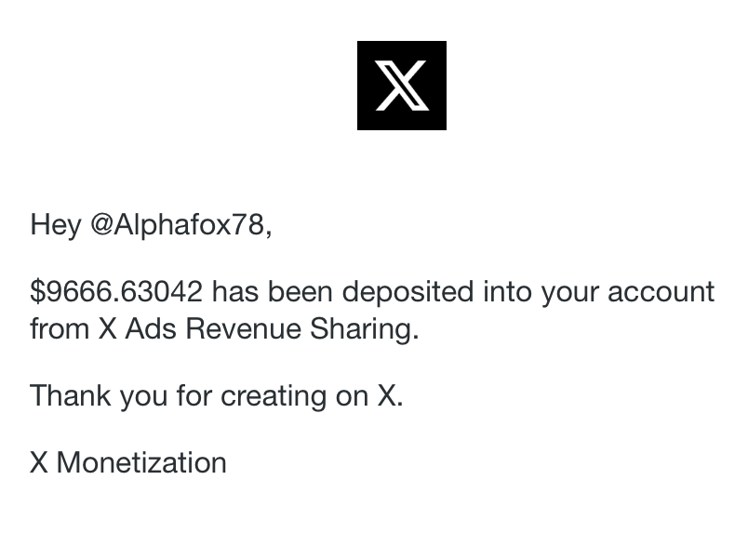Image resolution: width=748 pixels, height=560 pixels.
Task: Click the word "creating" in the thank-you line
Action: tap(274, 396)
